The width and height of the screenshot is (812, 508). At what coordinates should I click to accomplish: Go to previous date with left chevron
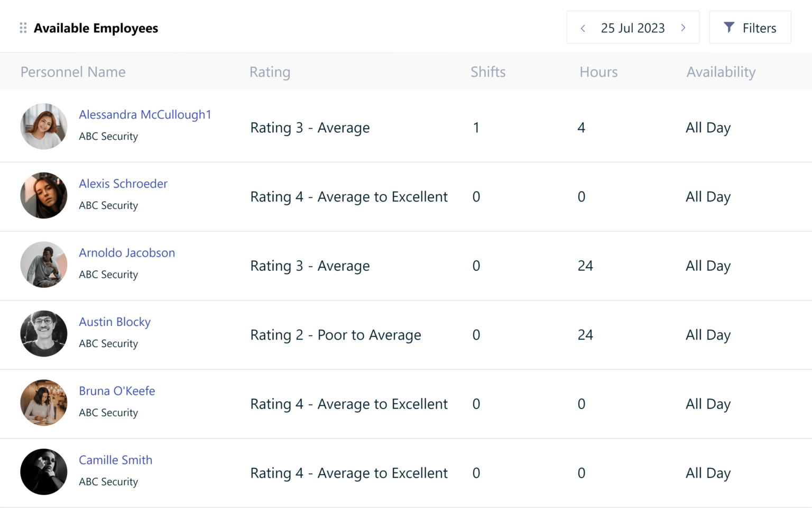(x=583, y=28)
